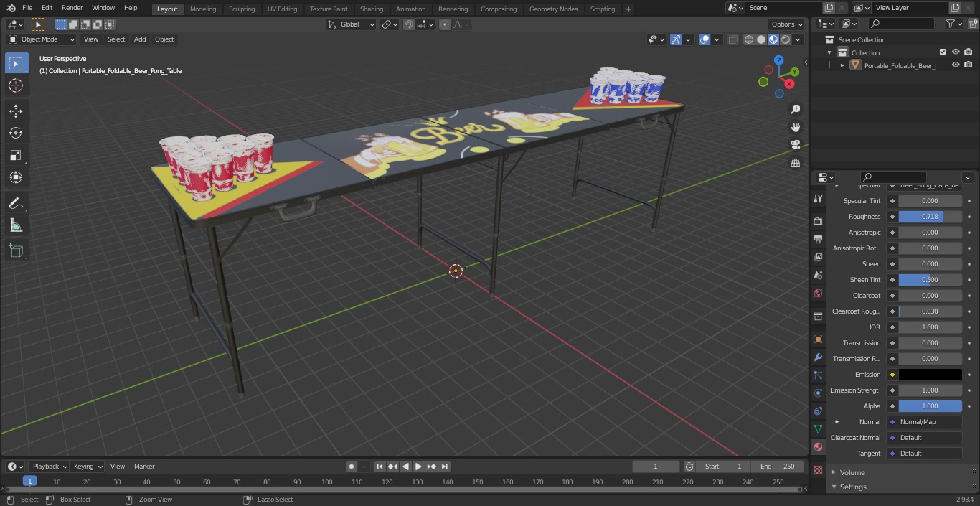The image size is (980, 506).
Task: Disable Collection in renders camera icon
Action: (969, 52)
